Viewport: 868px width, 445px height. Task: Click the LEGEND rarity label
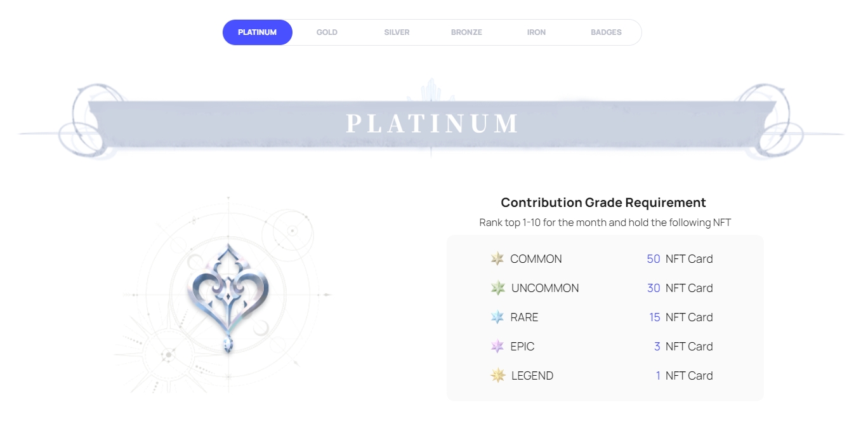pos(532,376)
